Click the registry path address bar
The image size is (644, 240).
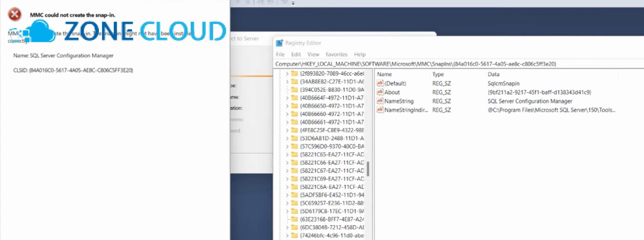(458, 64)
